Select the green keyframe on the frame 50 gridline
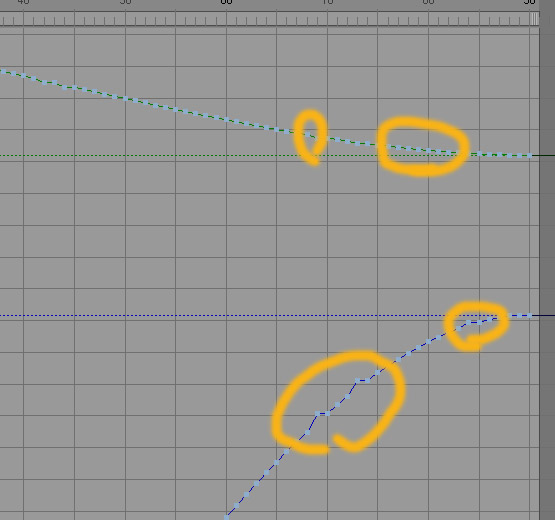Image resolution: width=555 pixels, height=520 pixels. (x=125, y=99)
